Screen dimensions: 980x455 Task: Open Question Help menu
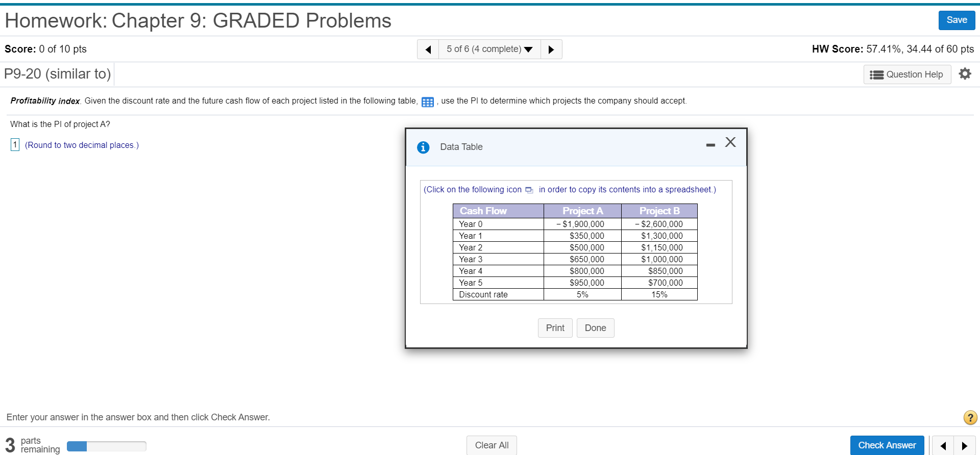tap(907, 74)
